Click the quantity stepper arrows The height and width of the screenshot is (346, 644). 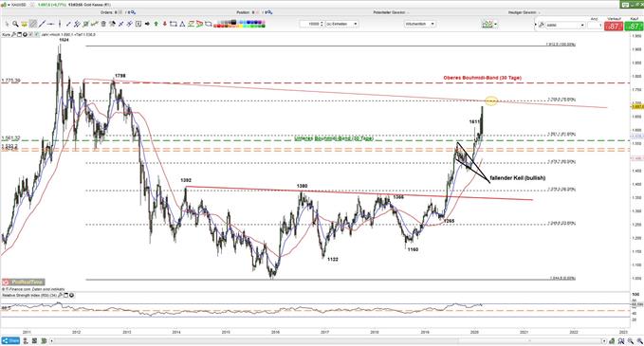point(322,24)
